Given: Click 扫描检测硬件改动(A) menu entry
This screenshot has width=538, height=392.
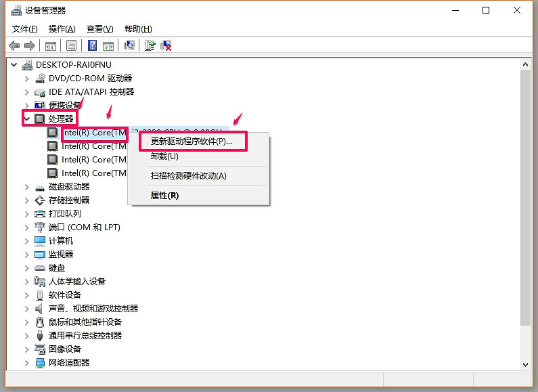Looking at the screenshot, I should 188,176.
